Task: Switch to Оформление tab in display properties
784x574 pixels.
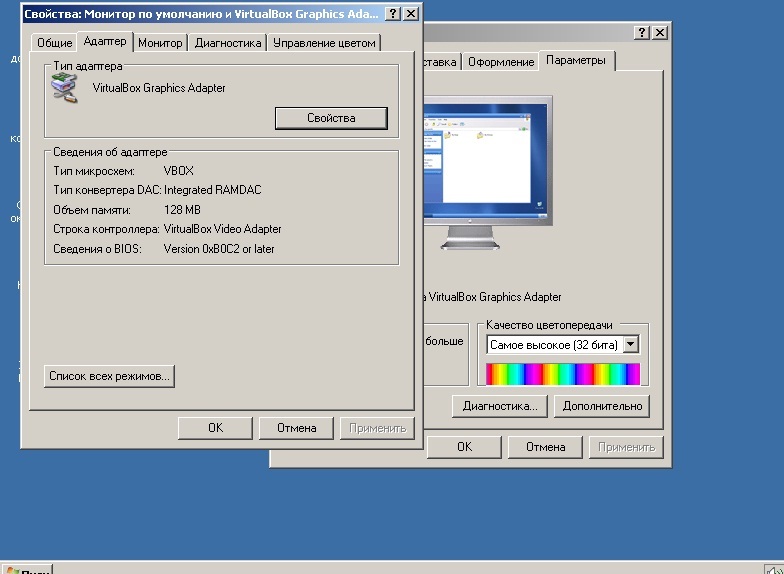Action: [501, 62]
